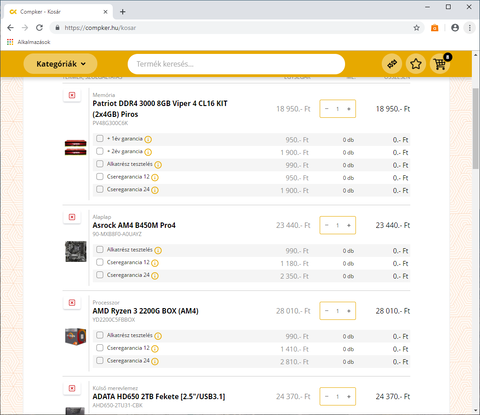Remove ADATA HD650 2TB drive from cart
The width and height of the screenshot is (480, 415).
72,388
